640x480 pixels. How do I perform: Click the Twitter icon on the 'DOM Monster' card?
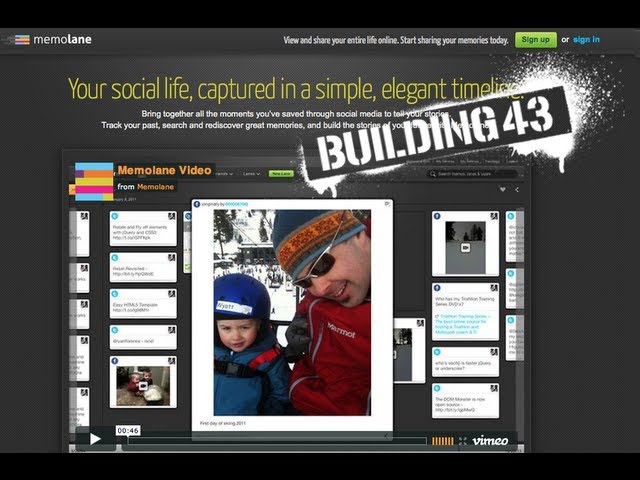pos(437,389)
